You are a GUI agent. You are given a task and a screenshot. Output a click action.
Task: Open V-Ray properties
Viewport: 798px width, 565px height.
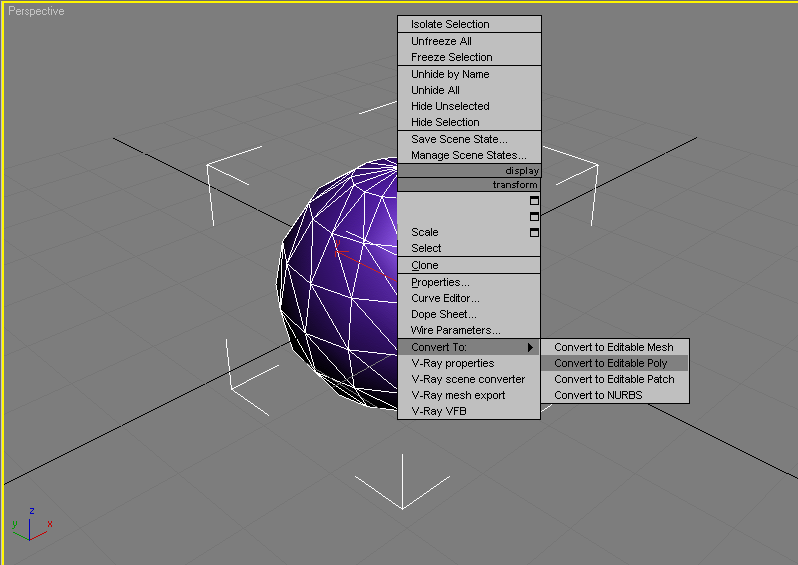coord(469,363)
